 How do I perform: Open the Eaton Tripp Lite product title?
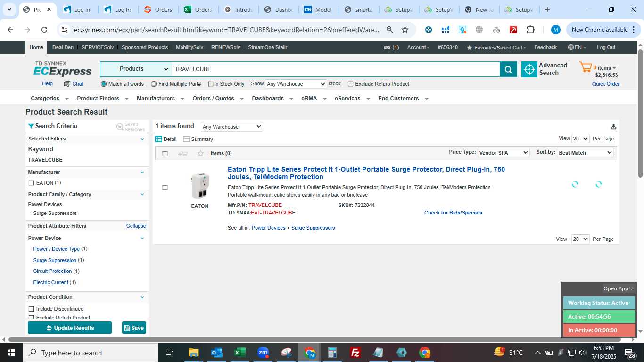[x=366, y=173]
